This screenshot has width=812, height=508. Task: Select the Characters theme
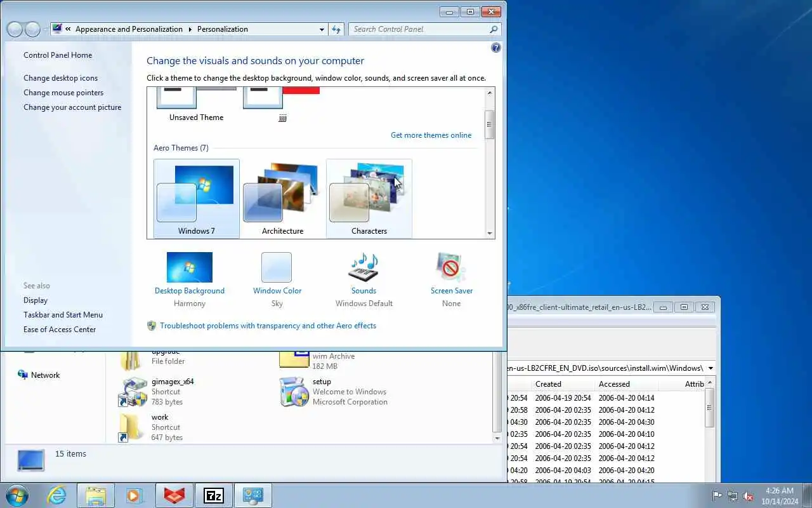[369, 199]
